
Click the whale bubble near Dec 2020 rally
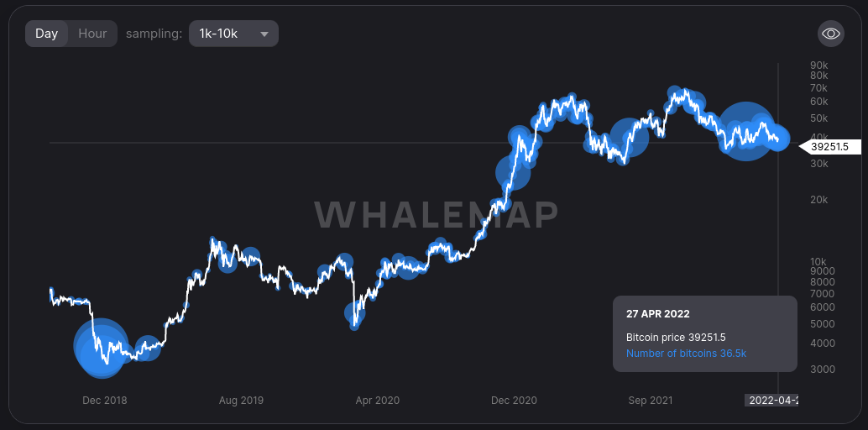(512, 172)
